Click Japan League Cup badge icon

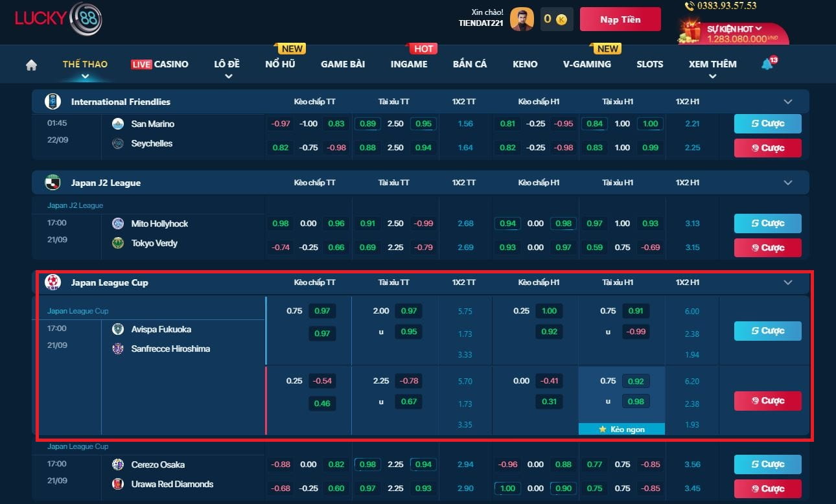pos(52,282)
